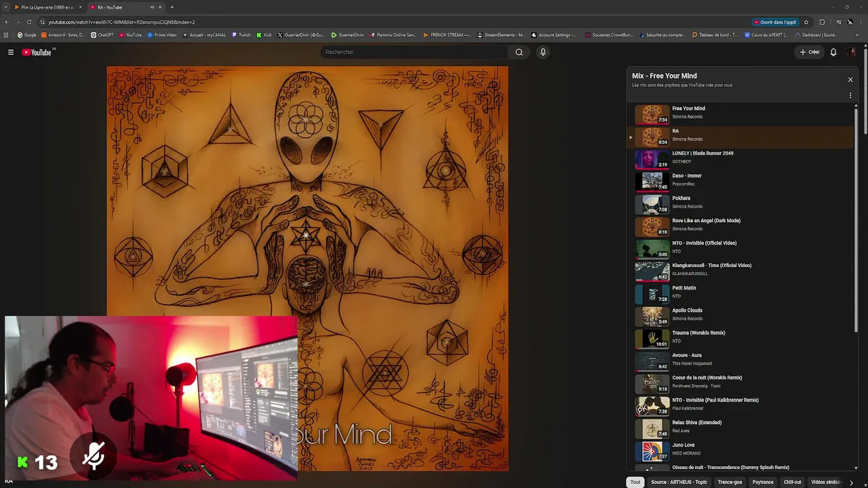Select the Psytrance filter chip
The image size is (868, 488).
click(x=763, y=483)
